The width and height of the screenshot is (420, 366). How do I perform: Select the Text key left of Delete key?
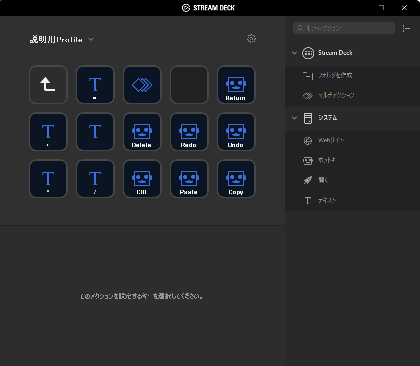pyautogui.click(x=95, y=132)
